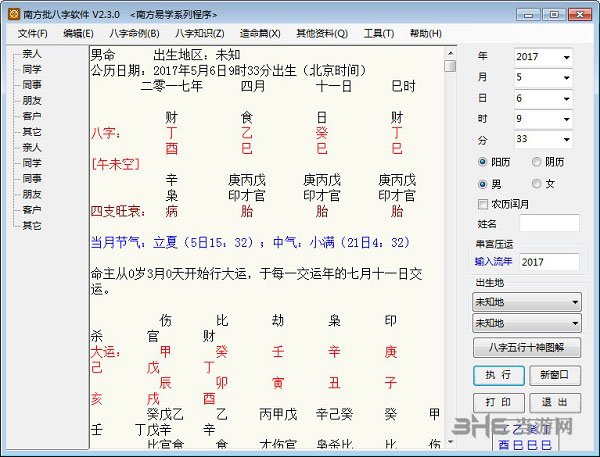Open the 造命篇(X) menu

click(x=260, y=34)
